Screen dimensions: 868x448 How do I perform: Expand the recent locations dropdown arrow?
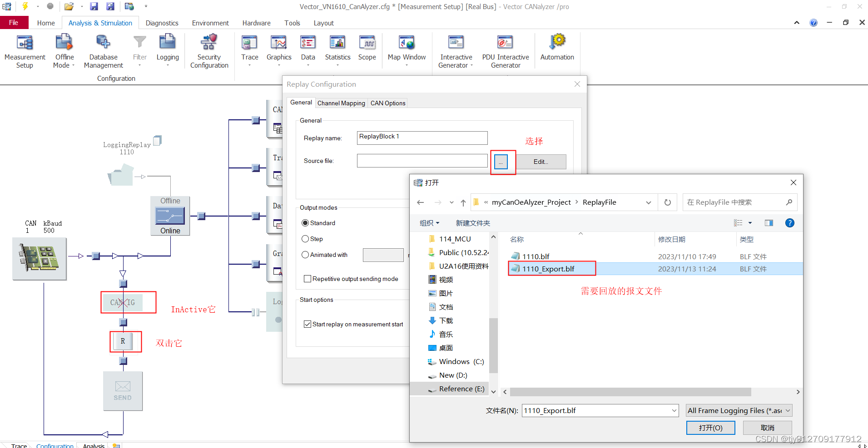(x=451, y=202)
